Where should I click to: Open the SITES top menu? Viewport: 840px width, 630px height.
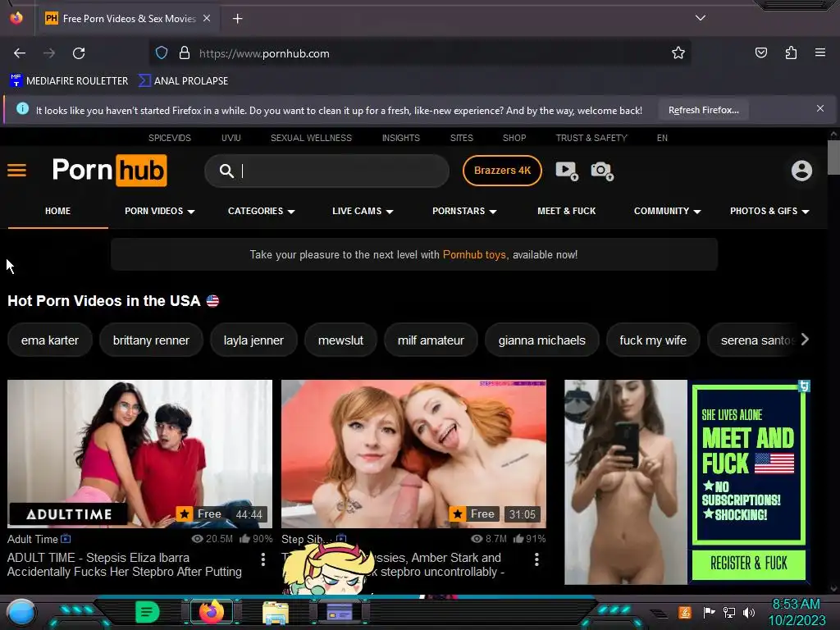461,138
